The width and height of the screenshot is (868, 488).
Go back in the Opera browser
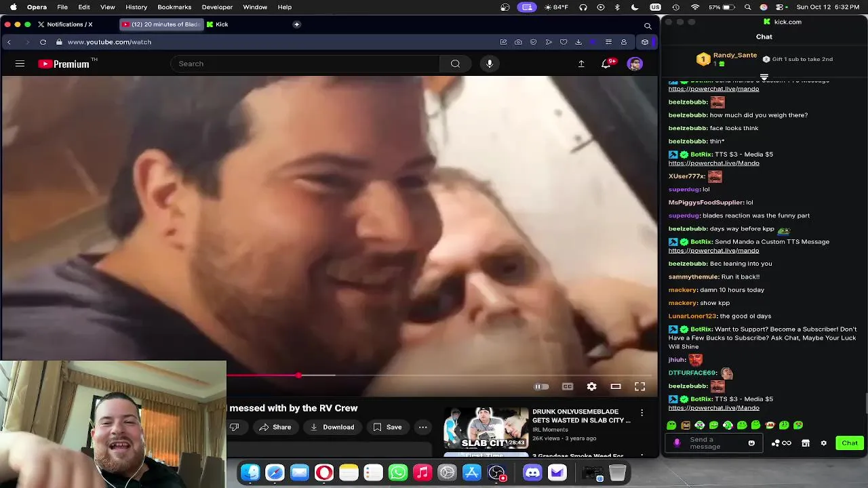click(9, 42)
